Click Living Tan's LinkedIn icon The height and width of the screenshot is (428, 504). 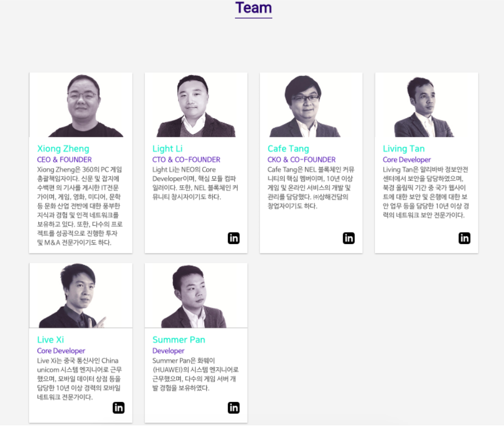coord(464,238)
